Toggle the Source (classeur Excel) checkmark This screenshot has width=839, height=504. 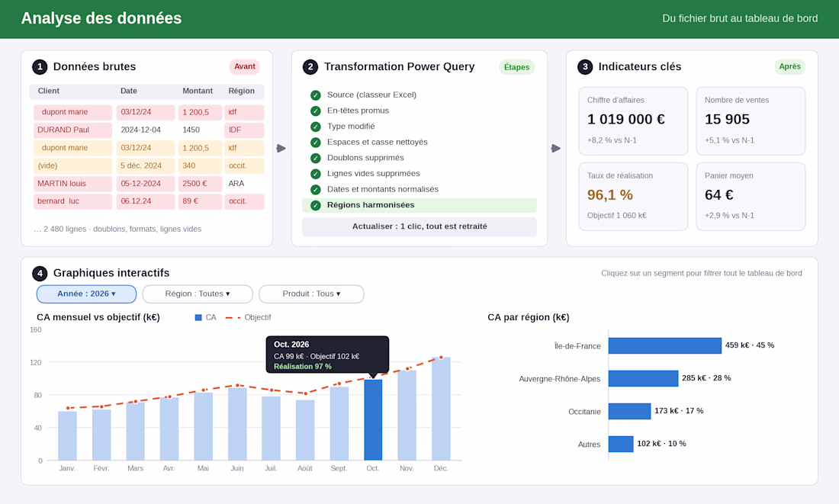pos(316,95)
